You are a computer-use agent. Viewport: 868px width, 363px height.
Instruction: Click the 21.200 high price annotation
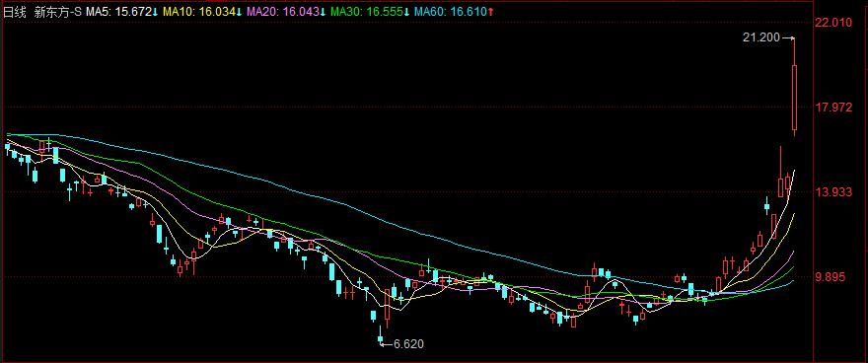tap(761, 37)
